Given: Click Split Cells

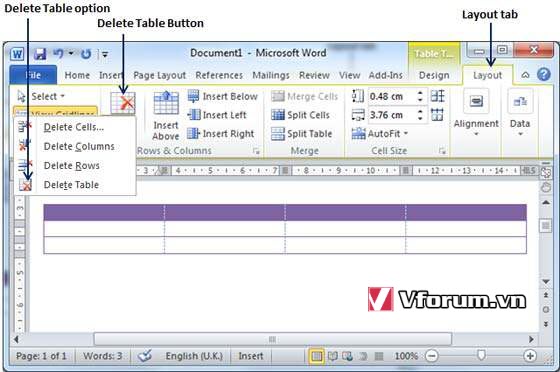Looking at the screenshot, I should [300, 115].
